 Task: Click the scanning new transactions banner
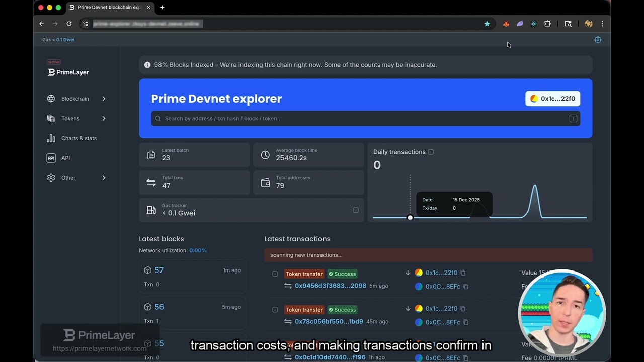pyautogui.click(x=428, y=255)
